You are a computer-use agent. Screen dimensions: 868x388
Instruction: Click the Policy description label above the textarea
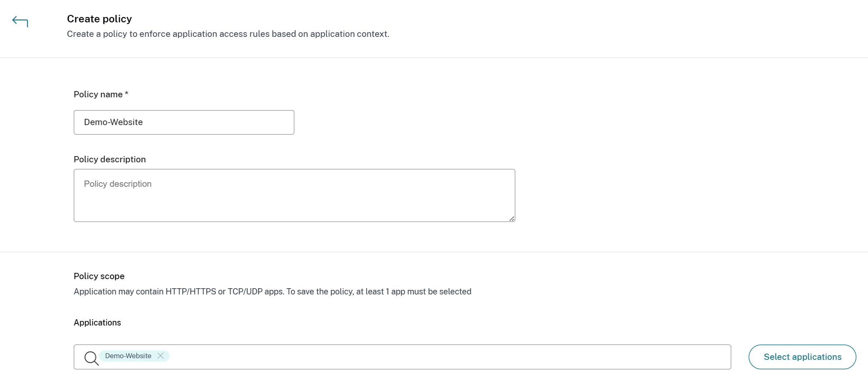coord(110,159)
